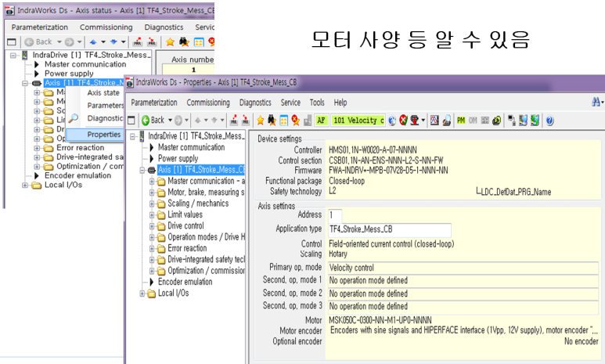
Task: Open the oscilloscope graph icon in Properties toolbar
Action: (434, 121)
